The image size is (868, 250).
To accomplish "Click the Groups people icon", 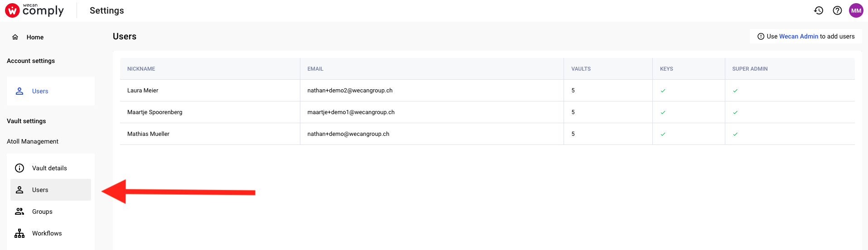I will pyautogui.click(x=19, y=212).
